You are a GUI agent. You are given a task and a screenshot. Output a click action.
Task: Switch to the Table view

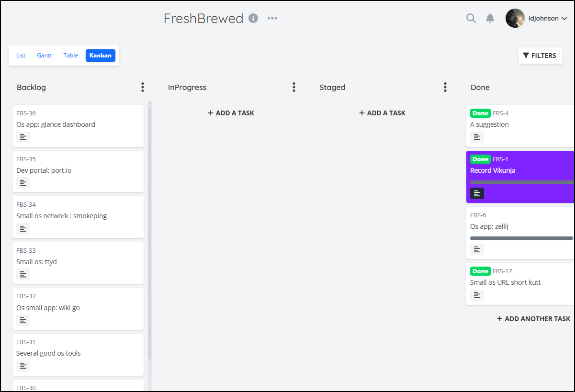click(71, 56)
